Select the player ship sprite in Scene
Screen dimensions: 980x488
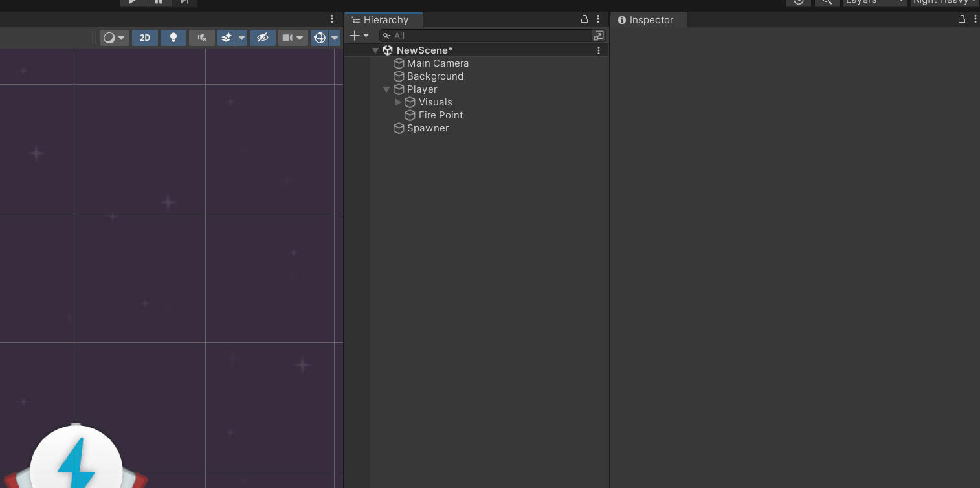pos(76,457)
